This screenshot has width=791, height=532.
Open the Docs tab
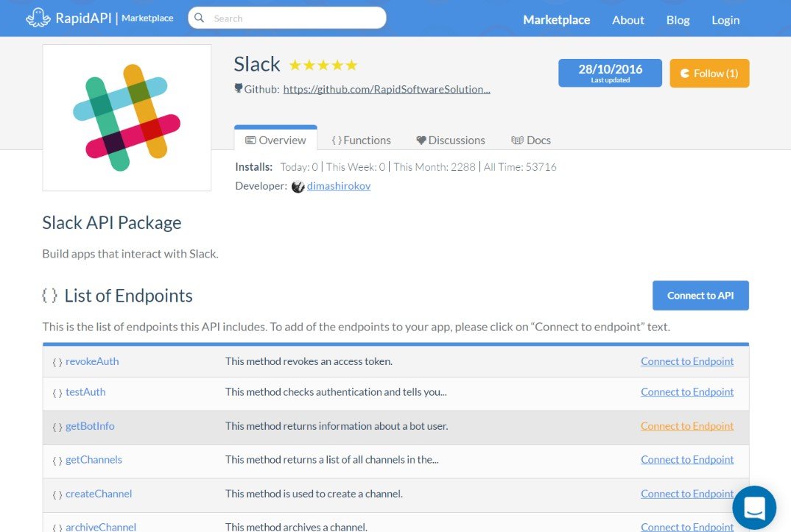click(531, 141)
